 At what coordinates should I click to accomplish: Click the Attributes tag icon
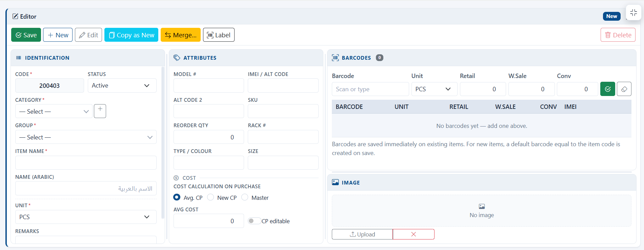(177, 58)
